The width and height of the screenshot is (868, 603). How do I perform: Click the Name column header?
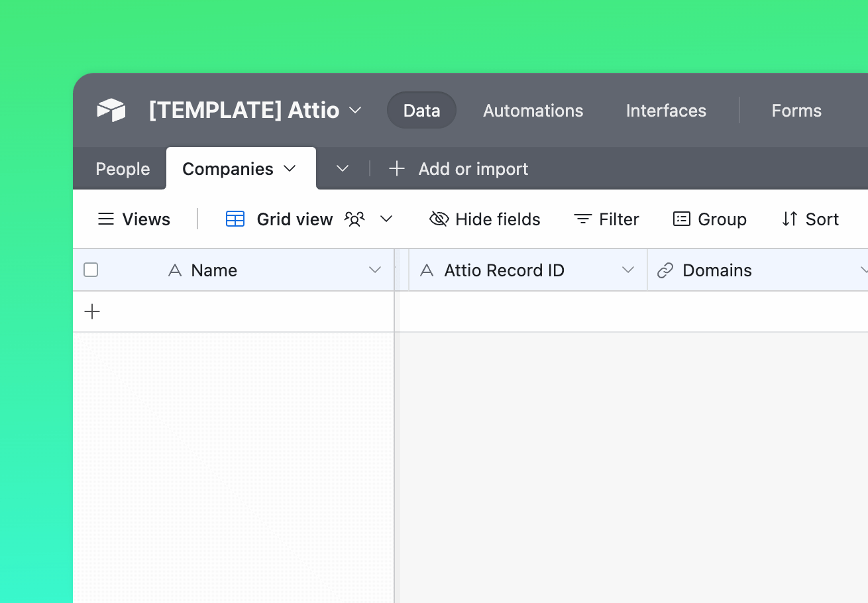(233, 270)
